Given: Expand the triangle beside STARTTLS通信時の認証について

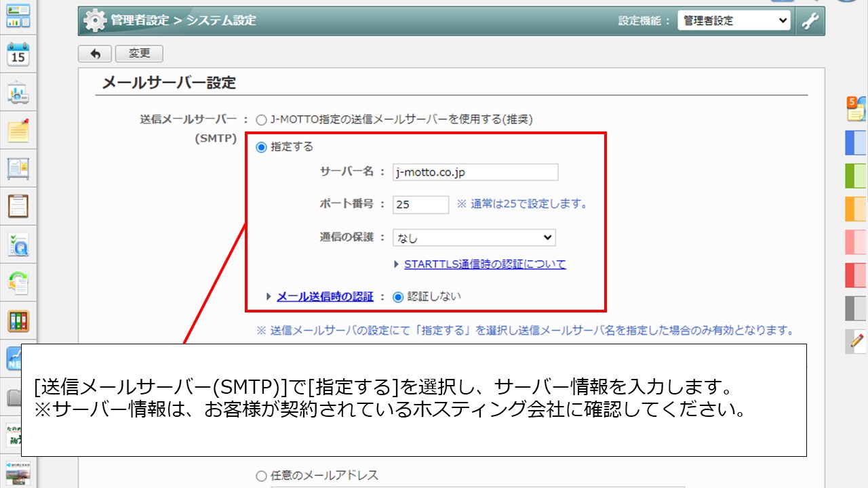Looking at the screenshot, I should click(x=397, y=264).
